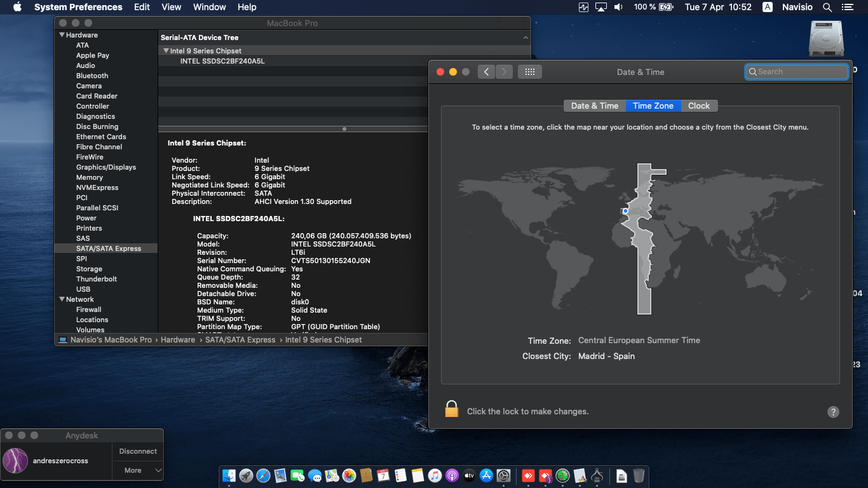The width and height of the screenshot is (868, 488).
Task: Switch to the Date & Time tab
Action: (x=595, y=106)
